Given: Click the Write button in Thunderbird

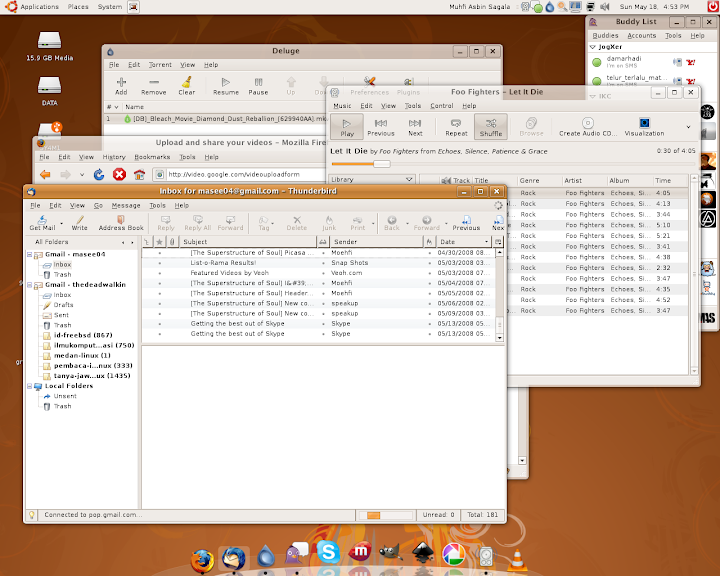Looking at the screenshot, I should pos(79,223).
